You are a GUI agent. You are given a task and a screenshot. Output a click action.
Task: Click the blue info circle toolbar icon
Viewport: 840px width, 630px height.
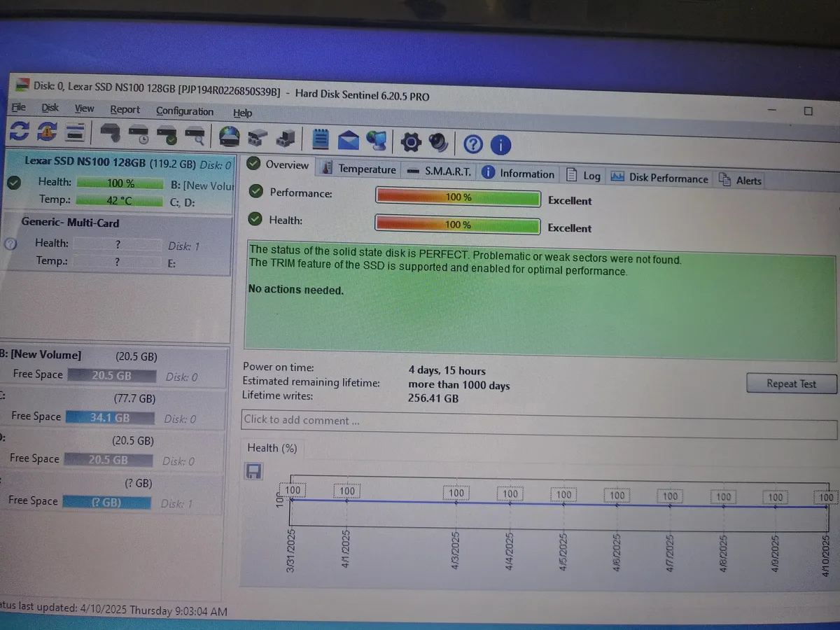500,146
